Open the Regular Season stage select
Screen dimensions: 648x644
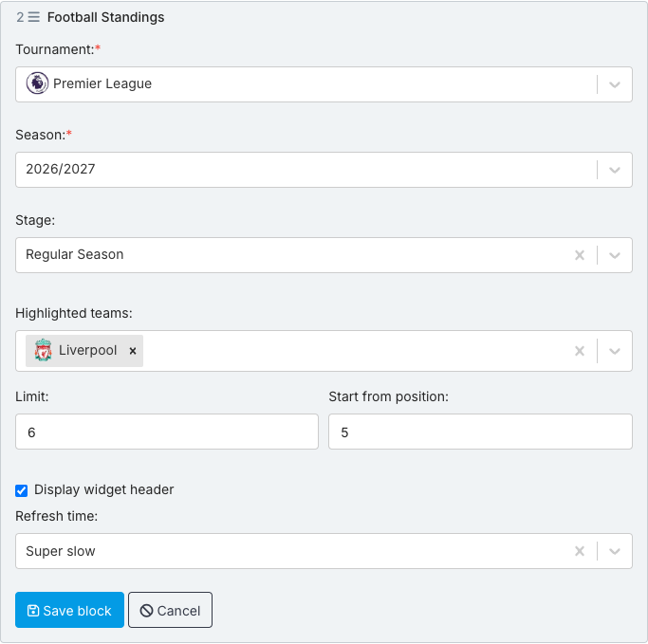(x=324, y=255)
